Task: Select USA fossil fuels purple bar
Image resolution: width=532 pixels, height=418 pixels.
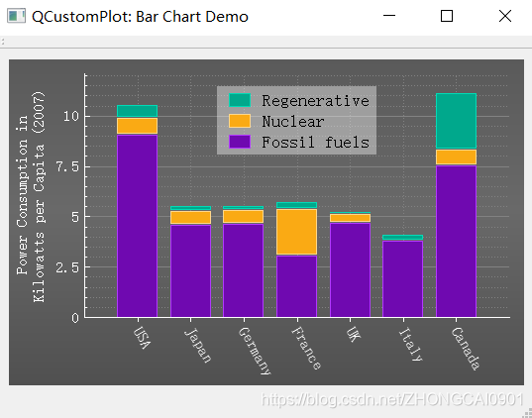Action: [x=137, y=226]
